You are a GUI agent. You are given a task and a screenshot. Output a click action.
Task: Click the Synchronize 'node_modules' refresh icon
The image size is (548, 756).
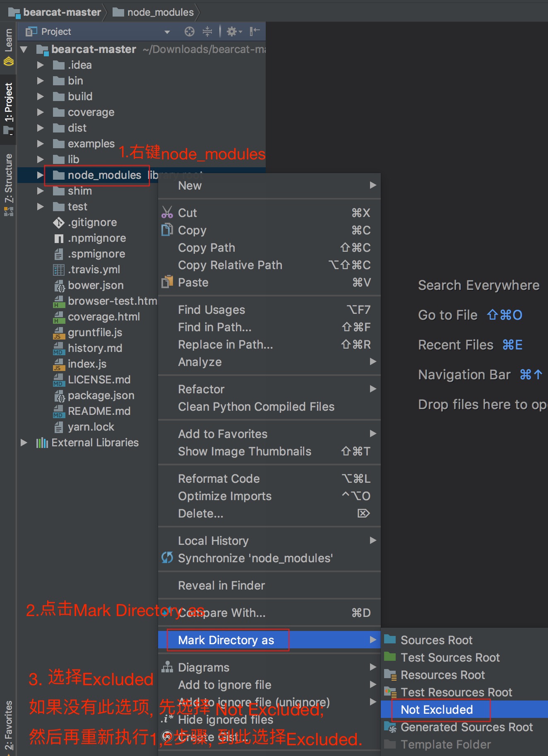pyautogui.click(x=167, y=558)
